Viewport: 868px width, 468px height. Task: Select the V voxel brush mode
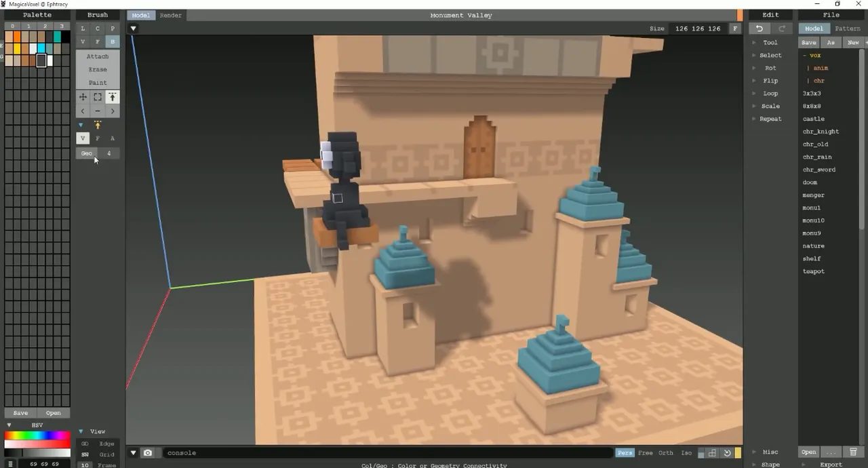coord(83,42)
